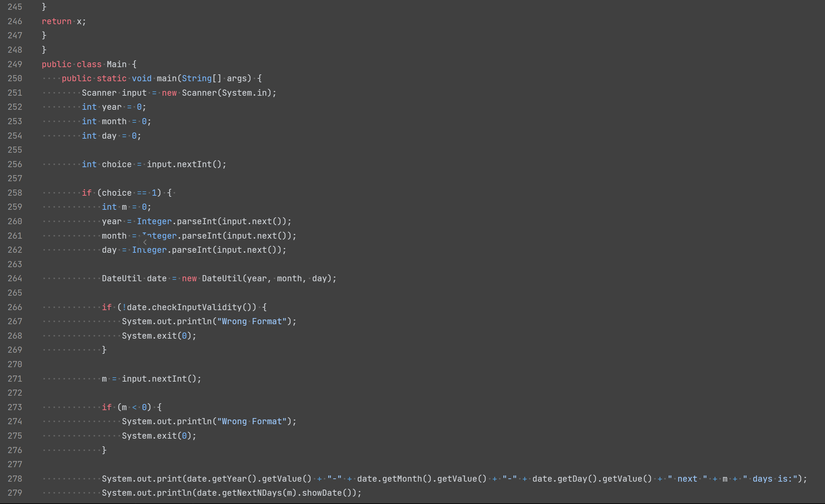Screen dimensions: 825x504
Task: Click 'checkInputValidity' method call
Action: 197,307
